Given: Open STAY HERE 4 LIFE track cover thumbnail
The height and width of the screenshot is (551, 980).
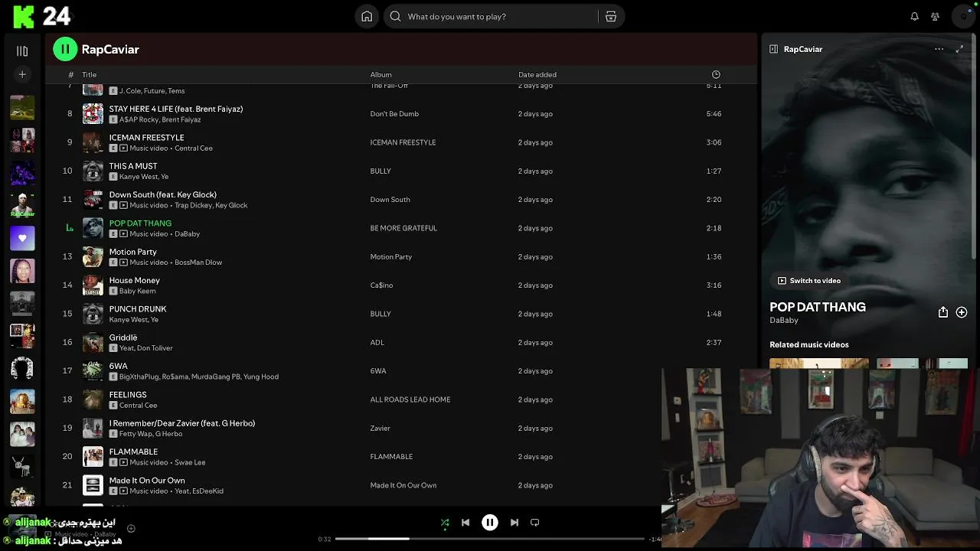Looking at the screenshot, I should 93,113.
